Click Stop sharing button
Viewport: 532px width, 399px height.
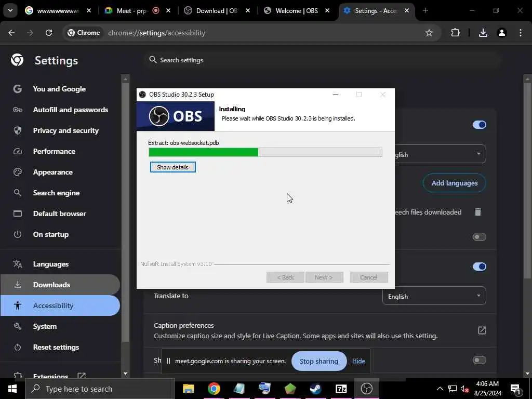coord(319,361)
